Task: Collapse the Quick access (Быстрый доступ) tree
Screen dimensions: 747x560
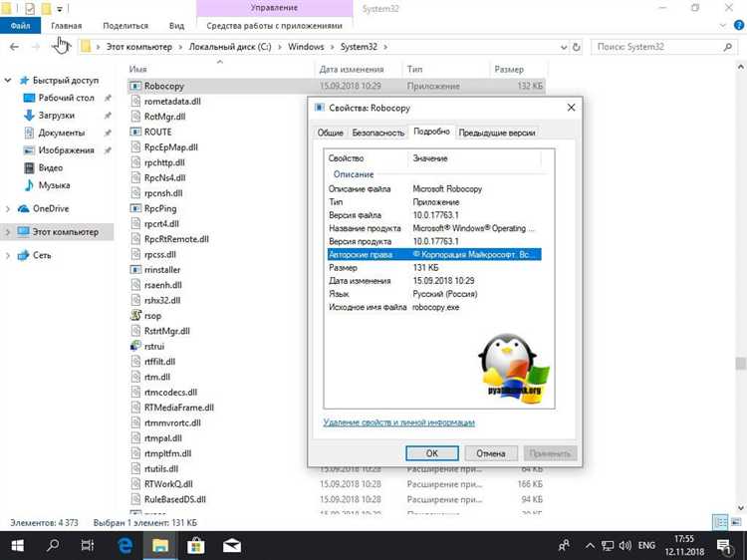Action: pyautogui.click(x=8, y=81)
